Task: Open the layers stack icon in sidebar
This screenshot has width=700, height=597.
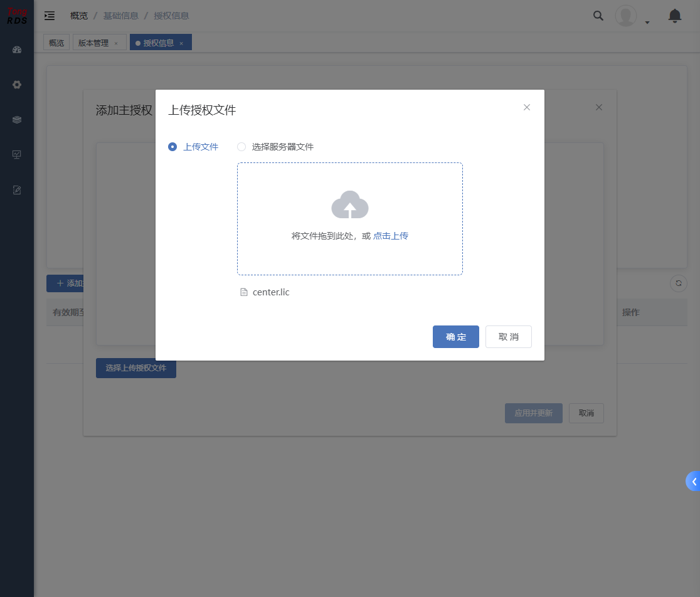Action: [x=17, y=120]
